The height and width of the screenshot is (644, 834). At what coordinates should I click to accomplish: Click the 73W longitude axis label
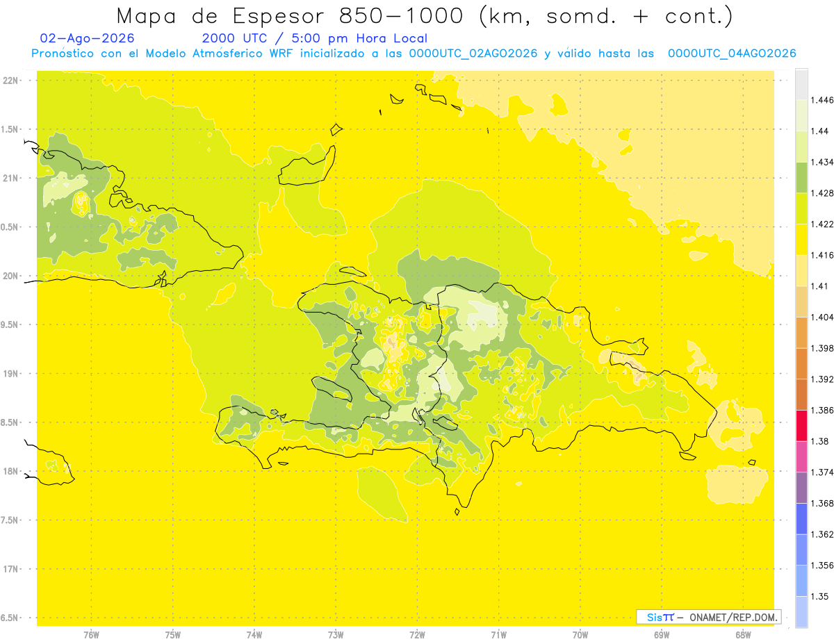tap(336, 635)
